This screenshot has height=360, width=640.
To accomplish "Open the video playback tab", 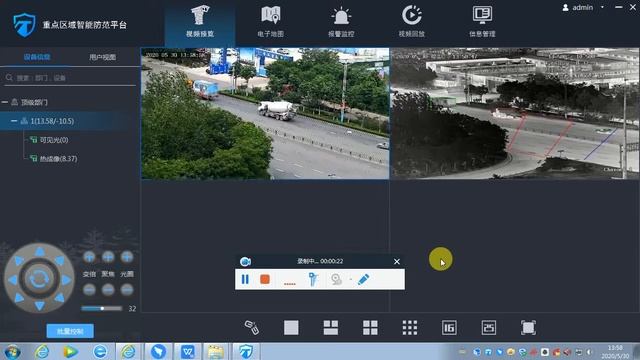I will (411, 22).
